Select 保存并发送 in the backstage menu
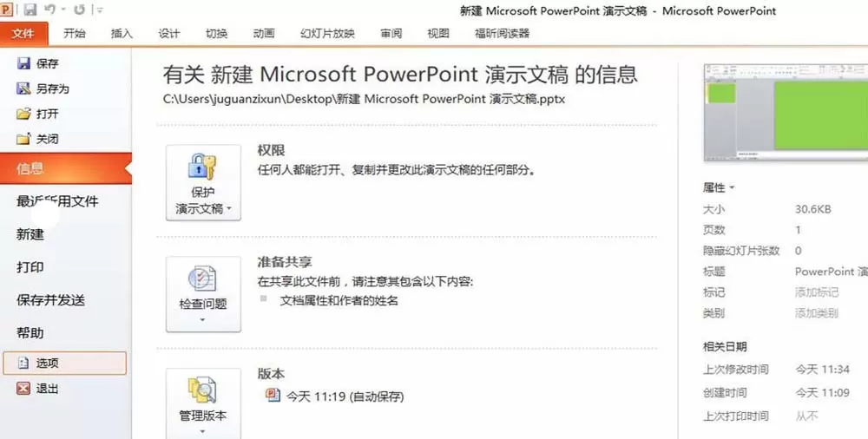This screenshot has width=868, height=439. (x=51, y=300)
